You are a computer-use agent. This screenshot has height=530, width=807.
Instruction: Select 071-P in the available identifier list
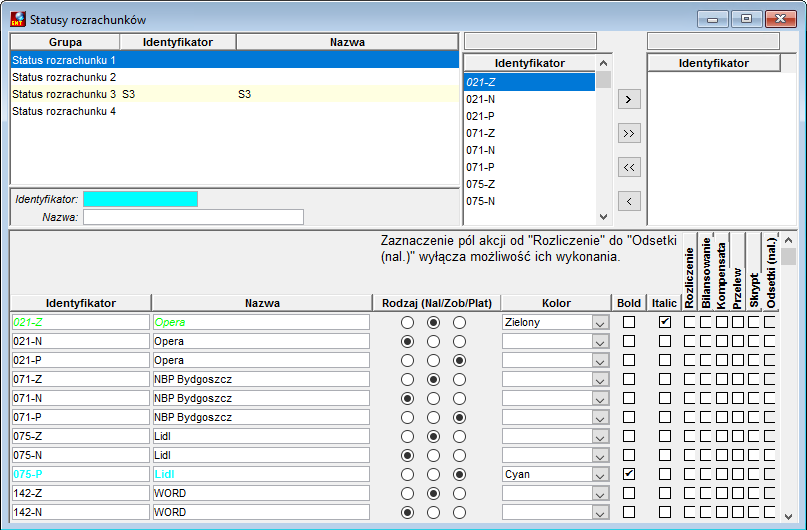click(x=529, y=167)
